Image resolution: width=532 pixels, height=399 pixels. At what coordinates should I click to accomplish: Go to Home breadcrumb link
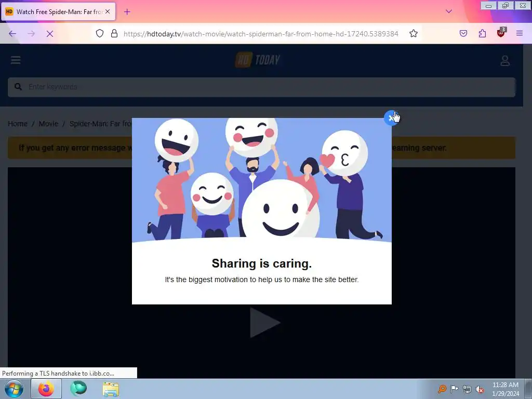(x=18, y=124)
